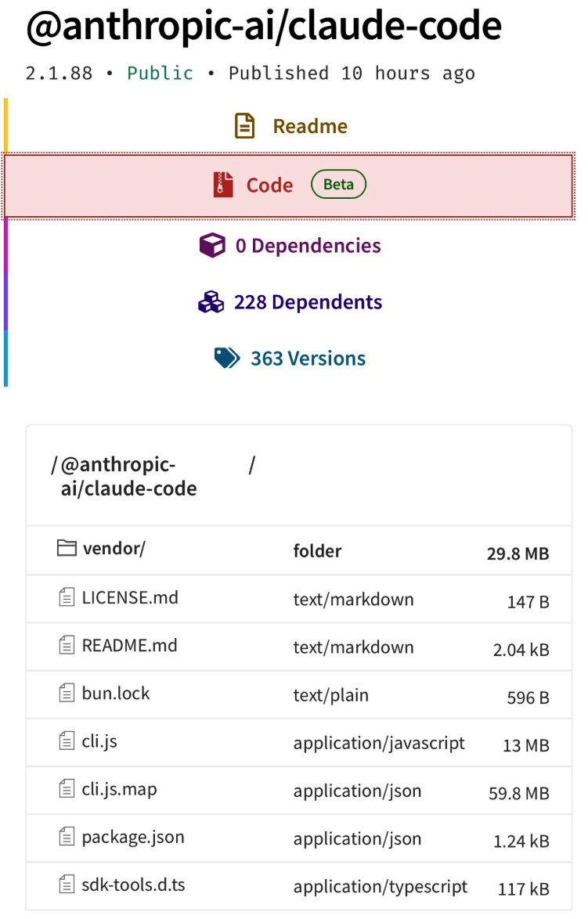Image resolution: width=588 pixels, height=919 pixels.
Task: Click the 59.8 MB size value
Action: [519, 793]
